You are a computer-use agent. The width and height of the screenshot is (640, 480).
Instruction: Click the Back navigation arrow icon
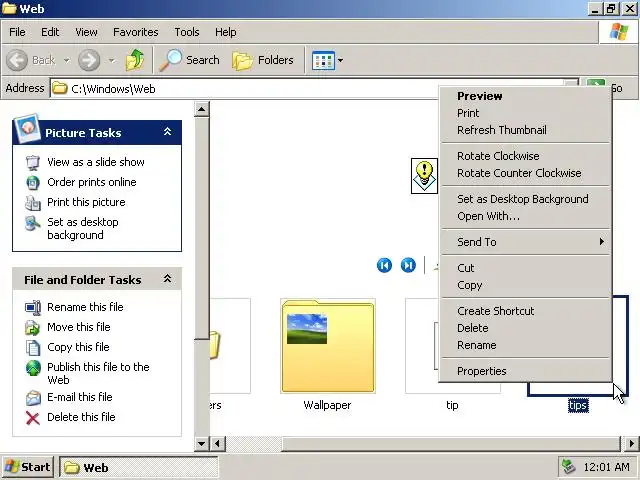(x=17, y=60)
